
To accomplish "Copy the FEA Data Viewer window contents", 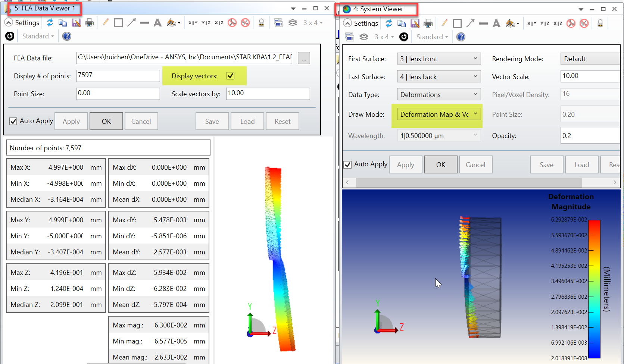I will coord(63,23).
